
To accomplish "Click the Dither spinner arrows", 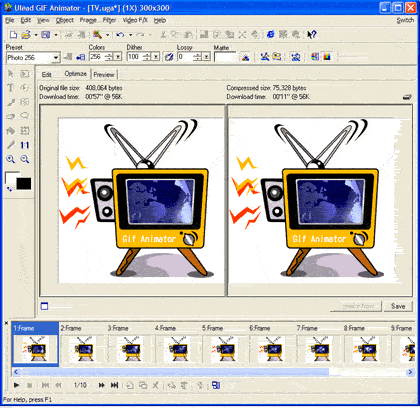I will pos(147,57).
